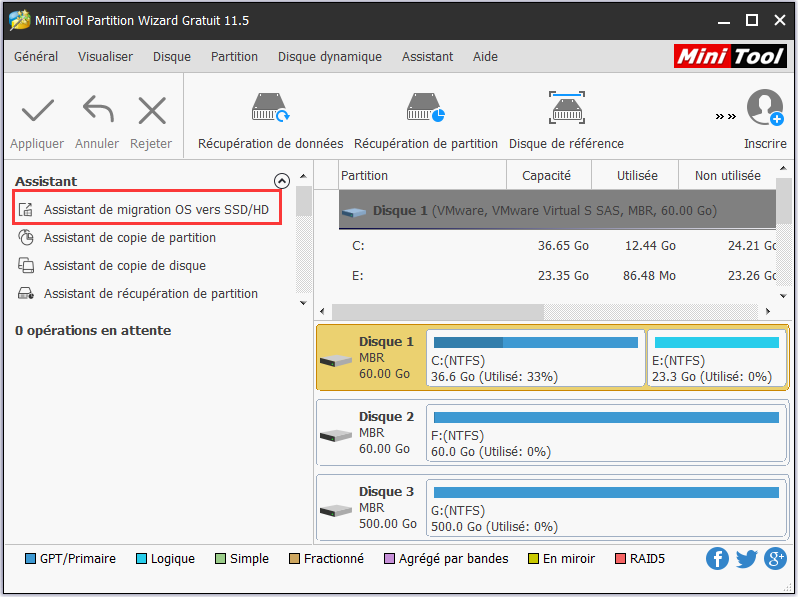Select C:(NTFS) block on Disque 1

[535, 358]
